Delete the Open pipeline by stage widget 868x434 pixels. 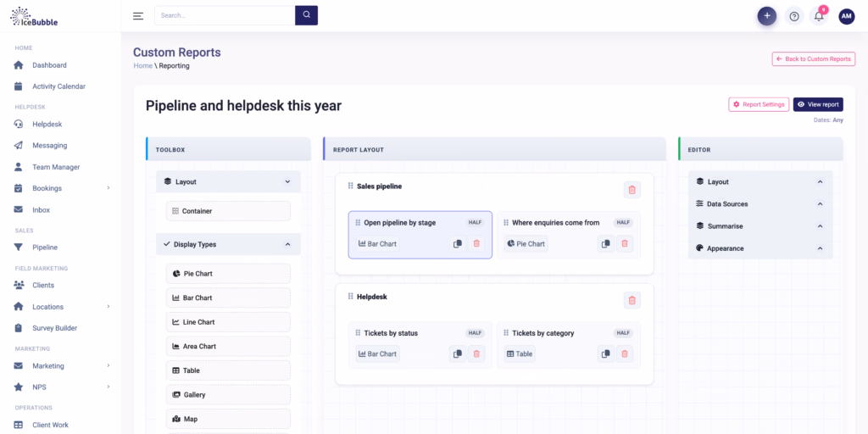tap(476, 243)
